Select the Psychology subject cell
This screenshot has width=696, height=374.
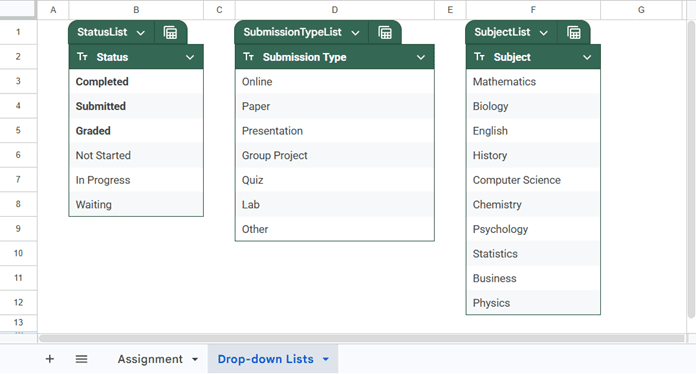[533, 229]
